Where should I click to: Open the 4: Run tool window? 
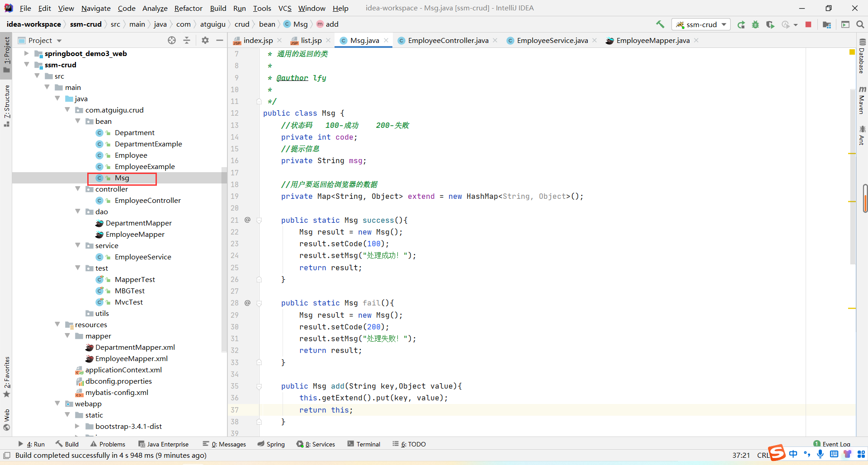(31, 444)
